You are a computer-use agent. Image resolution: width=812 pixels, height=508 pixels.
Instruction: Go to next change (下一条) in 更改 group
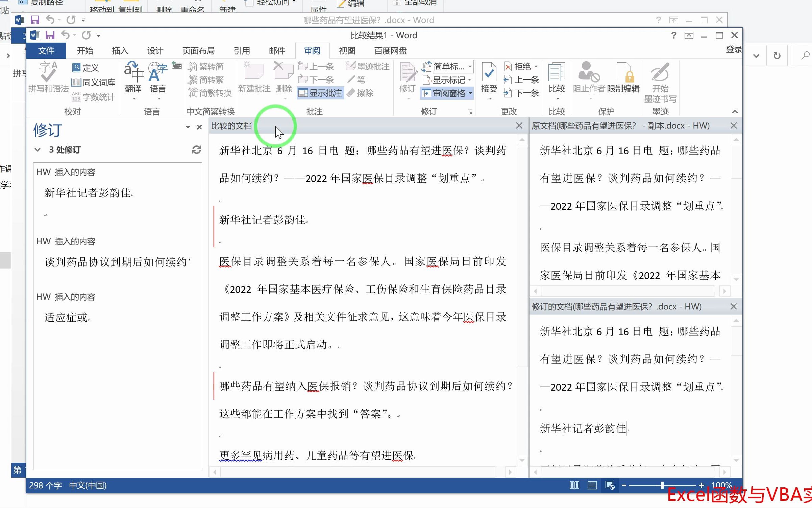521,93
